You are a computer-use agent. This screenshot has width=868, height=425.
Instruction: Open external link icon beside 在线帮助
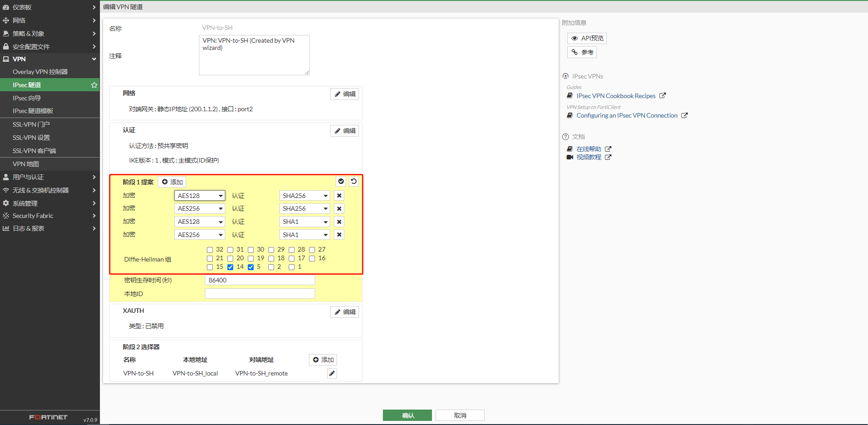[x=608, y=149]
